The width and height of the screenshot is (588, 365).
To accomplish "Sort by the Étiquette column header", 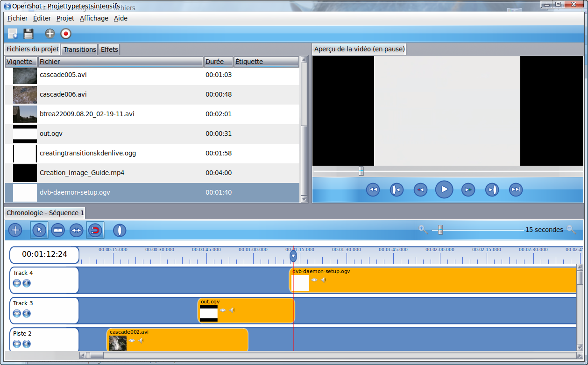I will pos(266,62).
